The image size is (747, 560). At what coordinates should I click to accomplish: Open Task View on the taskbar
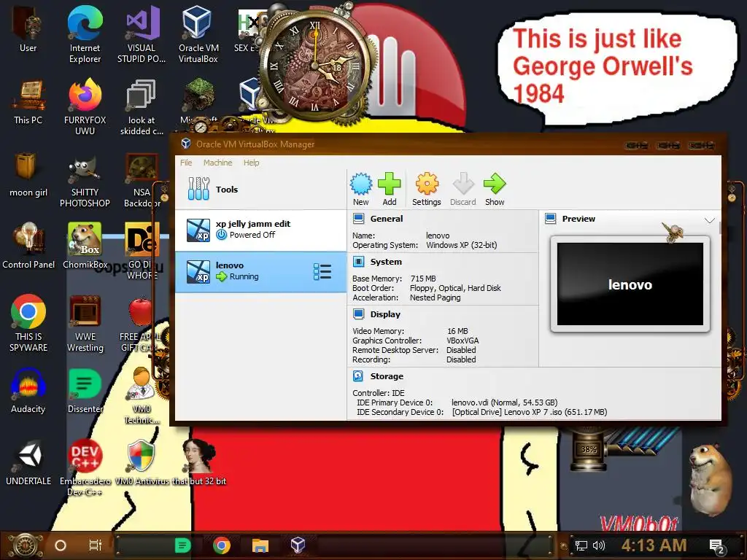coord(96,545)
